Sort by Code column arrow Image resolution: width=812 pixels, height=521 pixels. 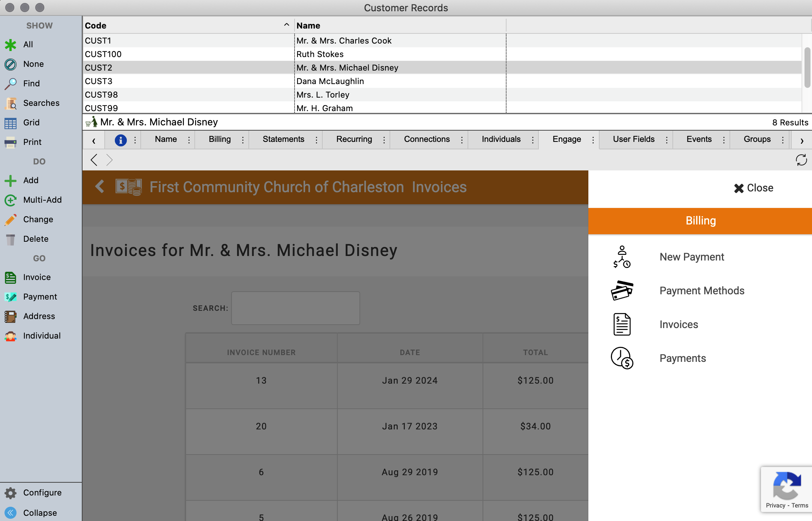(286, 25)
